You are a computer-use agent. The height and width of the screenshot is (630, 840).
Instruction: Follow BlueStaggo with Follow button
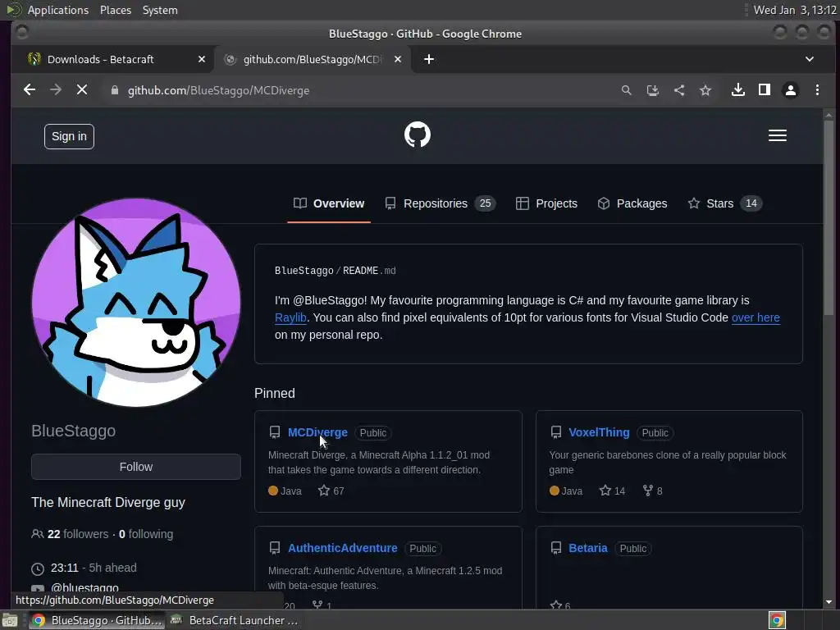[x=136, y=467]
